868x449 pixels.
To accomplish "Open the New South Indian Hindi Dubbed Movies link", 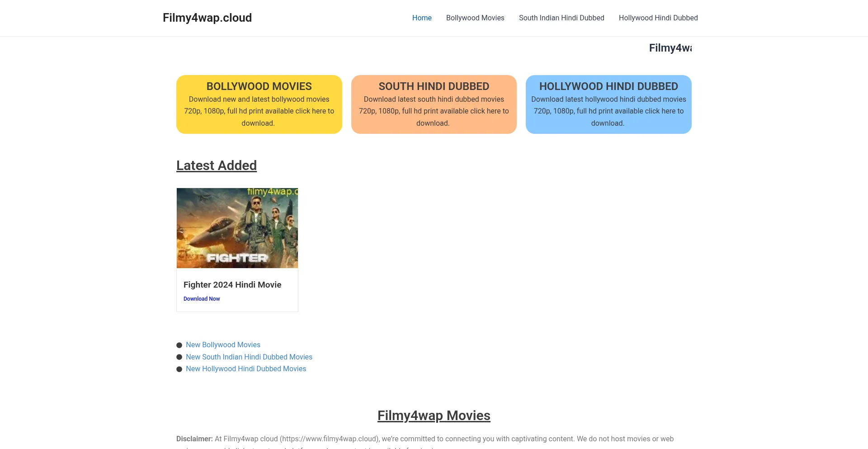I will click(249, 357).
